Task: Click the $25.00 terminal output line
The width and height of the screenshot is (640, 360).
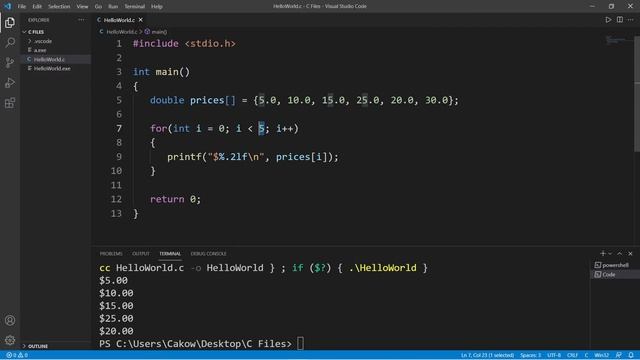Action: pyautogui.click(x=116, y=318)
